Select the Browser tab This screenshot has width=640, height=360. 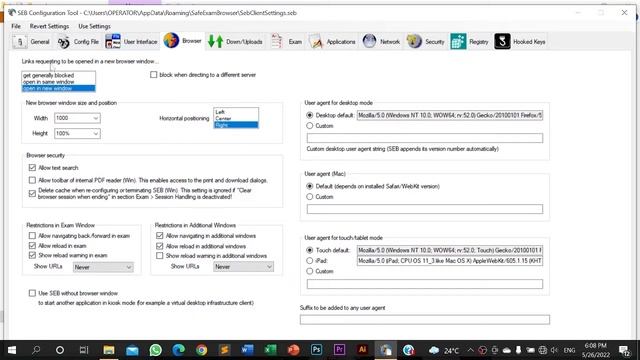[182, 41]
